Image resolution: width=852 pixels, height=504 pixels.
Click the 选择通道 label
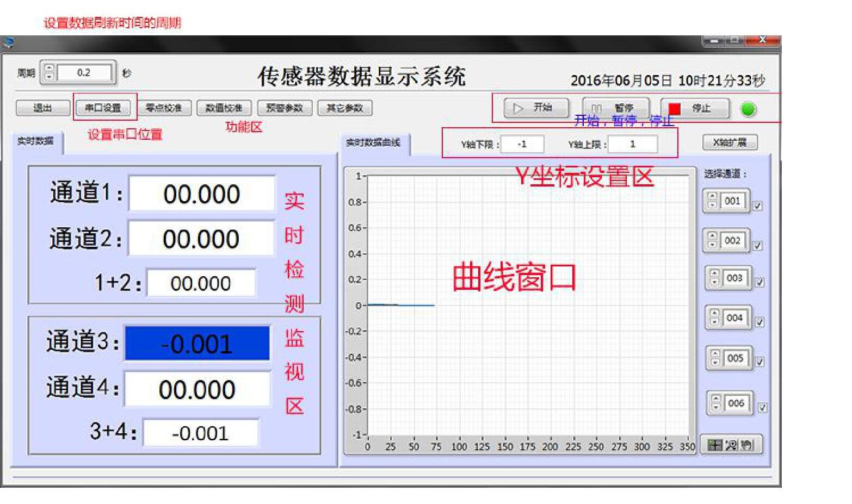tap(726, 174)
